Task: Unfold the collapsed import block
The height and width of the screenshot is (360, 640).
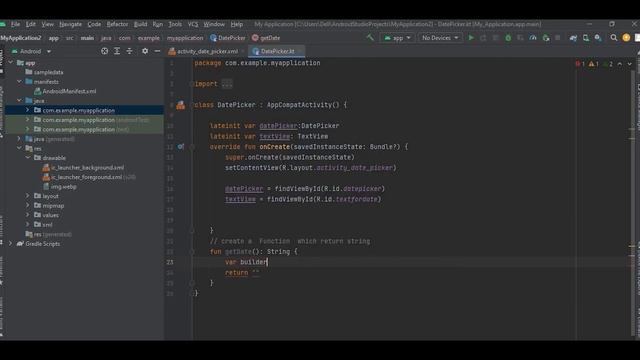Action: pos(227,84)
